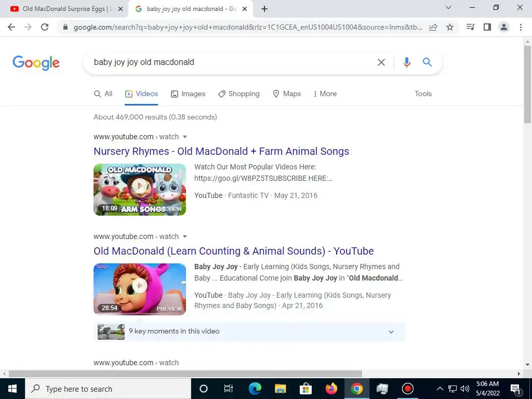The width and height of the screenshot is (532, 399).
Task: Open Nursery Rhymes Old MacDonald Farm Animal Songs link
Action: 221,151
